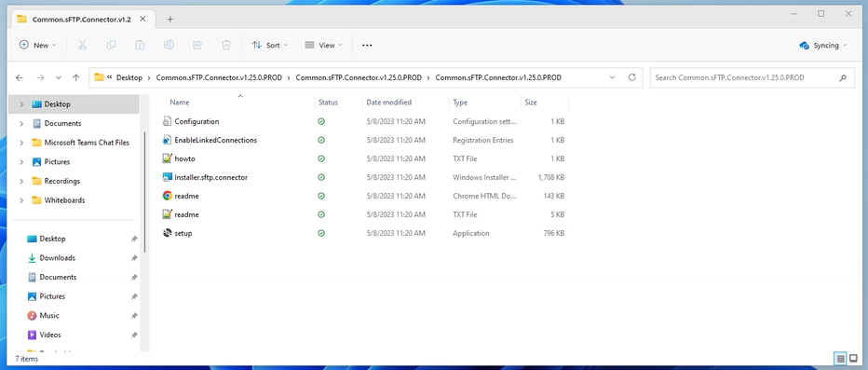Image resolution: width=868 pixels, height=370 pixels.
Task: Click the Delete trash icon
Action: tap(226, 46)
